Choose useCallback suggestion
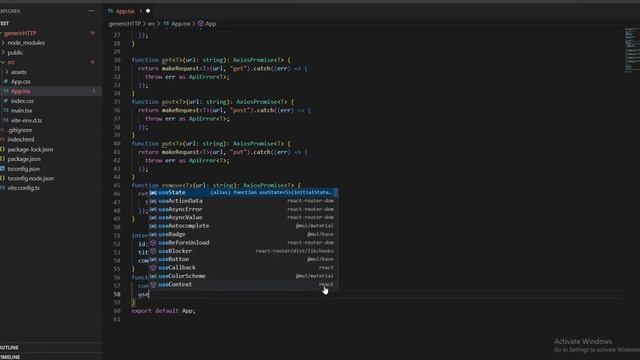This screenshot has height=360, width=640. (243, 268)
